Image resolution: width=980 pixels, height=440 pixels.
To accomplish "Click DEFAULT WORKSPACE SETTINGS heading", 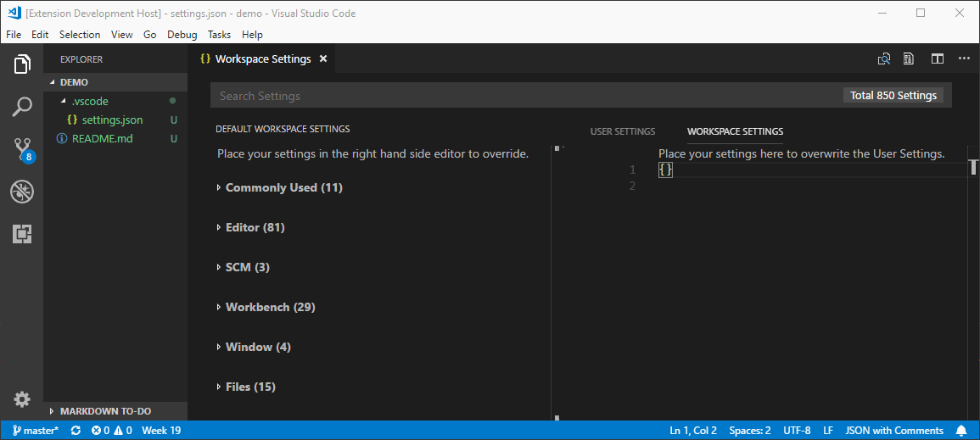I will tap(283, 129).
